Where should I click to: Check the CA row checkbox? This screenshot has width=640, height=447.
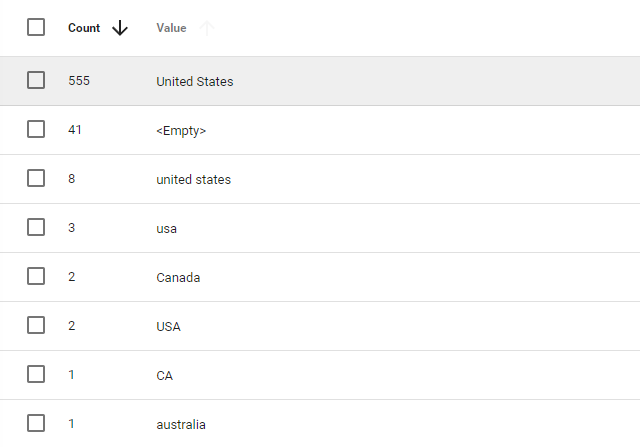pyautogui.click(x=36, y=374)
